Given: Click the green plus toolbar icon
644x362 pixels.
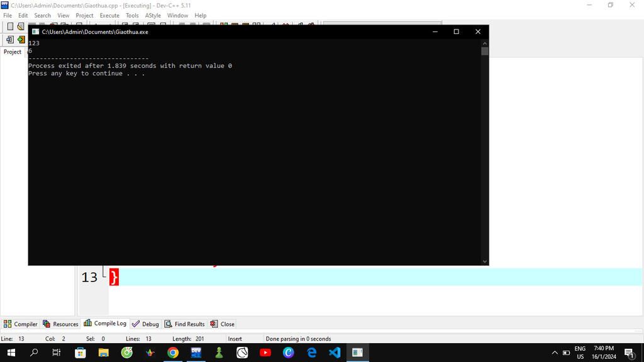Looking at the screenshot, I should pyautogui.click(x=21, y=40).
